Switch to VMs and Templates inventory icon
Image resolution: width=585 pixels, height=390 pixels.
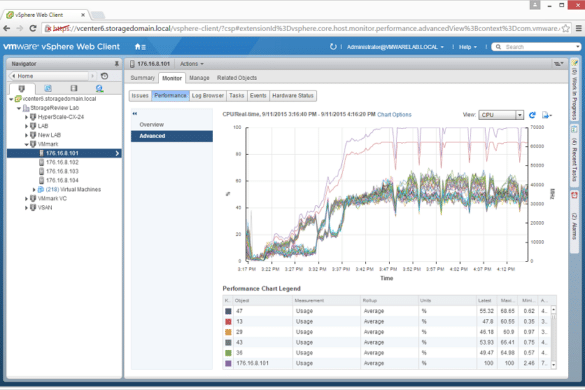point(48,88)
